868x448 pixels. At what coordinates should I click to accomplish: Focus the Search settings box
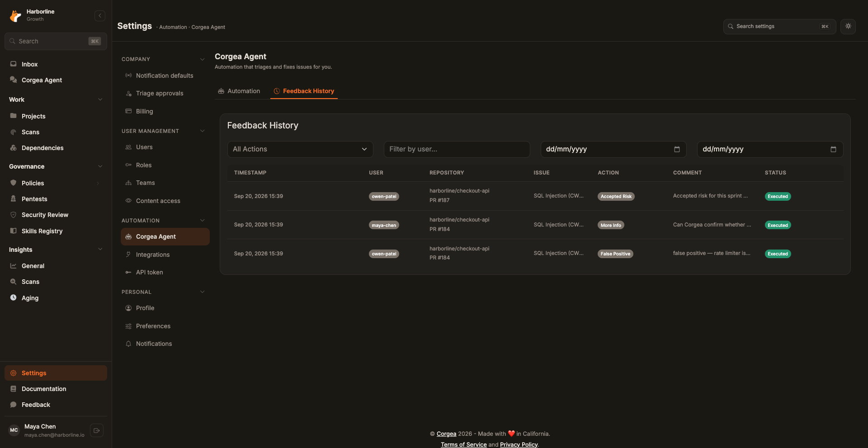(779, 26)
